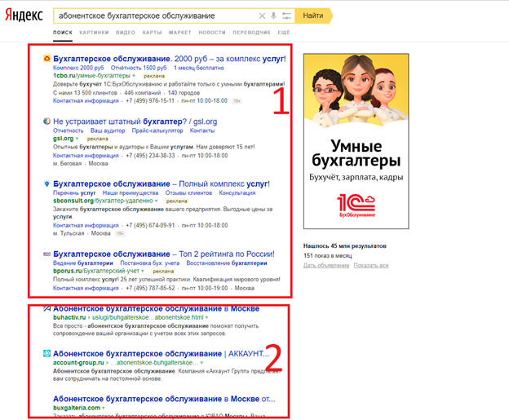Click the Яндекс logo
This screenshot has height=420, width=509.
point(24,15)
